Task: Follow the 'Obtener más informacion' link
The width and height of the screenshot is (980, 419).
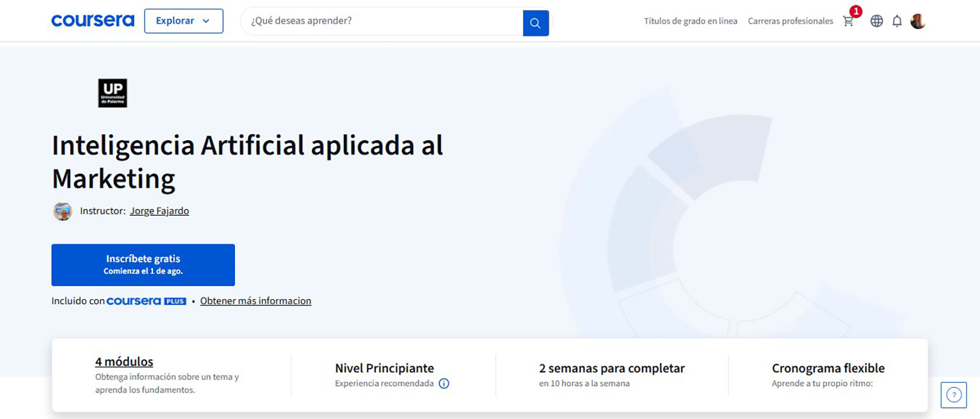Action: pyautogui.click(x=255, y=301)
